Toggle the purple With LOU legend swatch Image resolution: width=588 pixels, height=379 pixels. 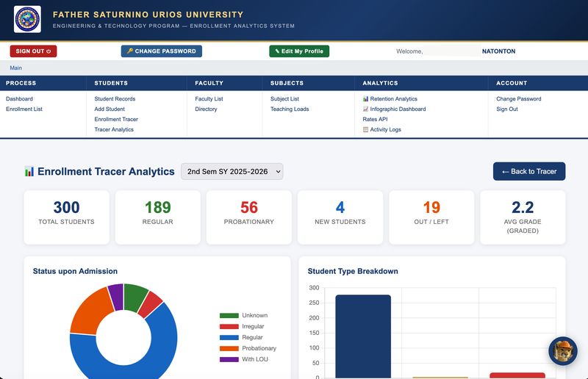coord(229,359)
